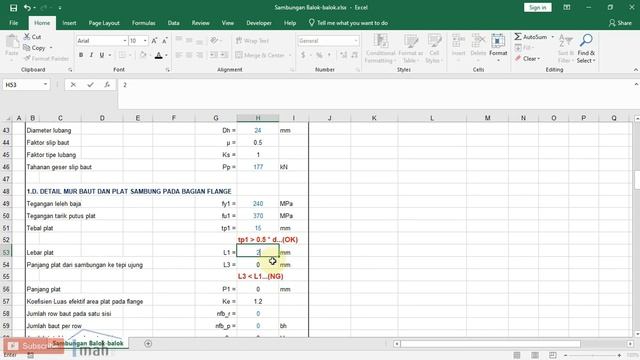Increase font size with larger A icon
Screen dimensions: 640x360
tap(154, 41)
